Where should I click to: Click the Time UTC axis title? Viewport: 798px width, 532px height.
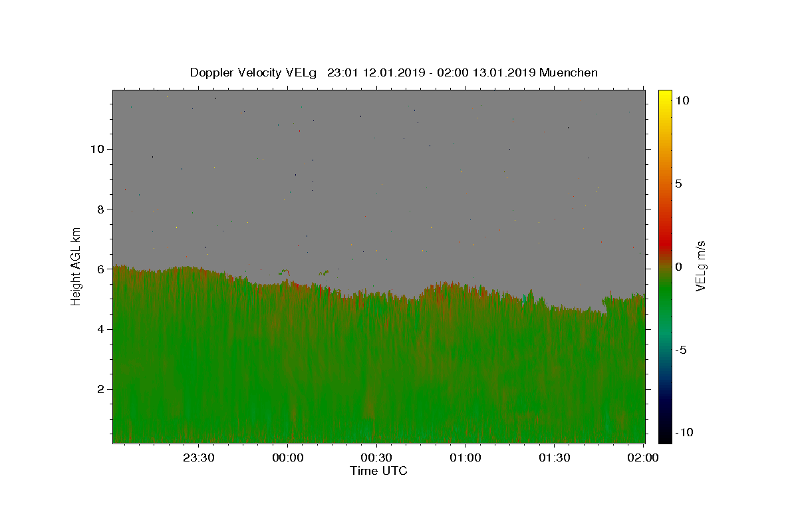(378, 471)
